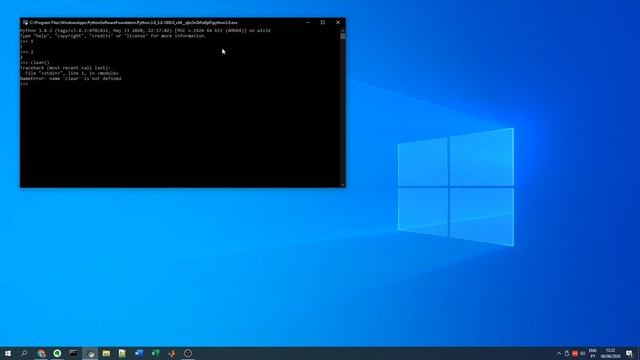The width and height of the screenshot is (640, 360).
Task: Switch the ENG PT input language
Action: coord(593,353)
